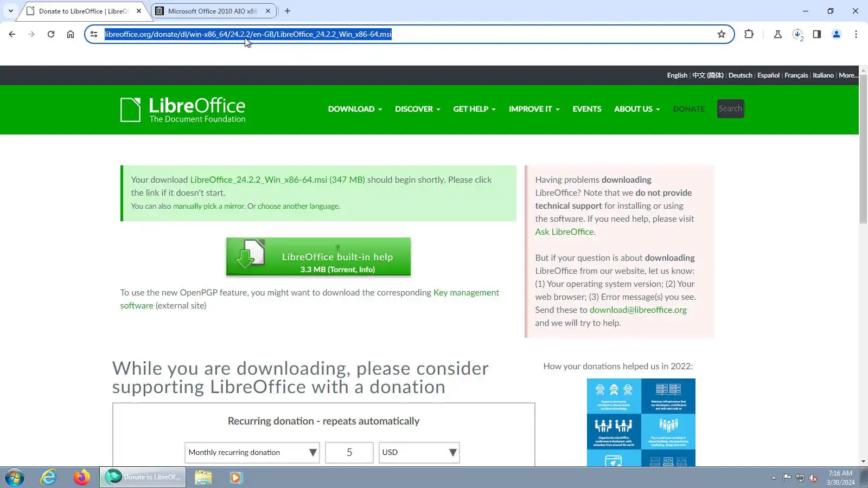Viewport: 868px width, 488px height.
Task: Go back to the previous page
Action: (12, 34)
